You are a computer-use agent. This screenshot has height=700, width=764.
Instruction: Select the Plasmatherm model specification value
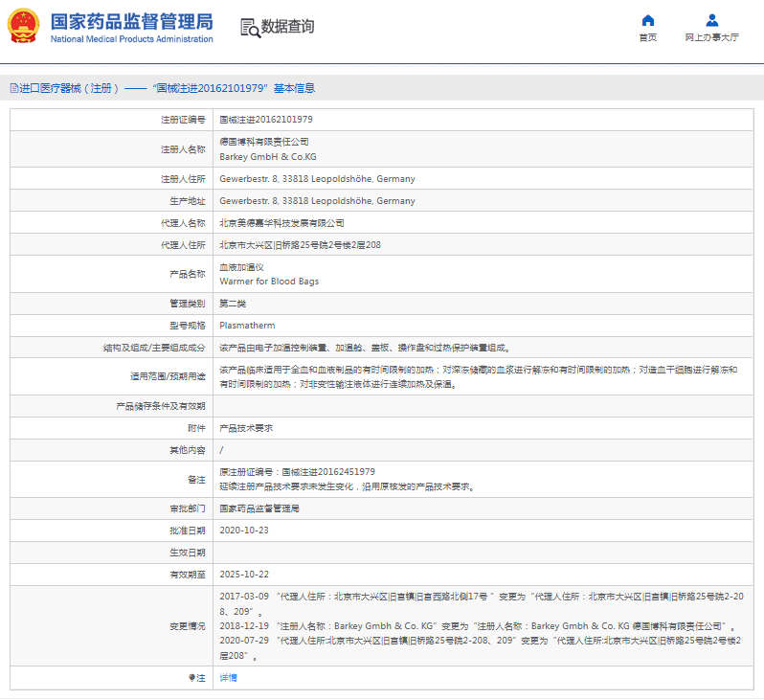coord(247,326)
